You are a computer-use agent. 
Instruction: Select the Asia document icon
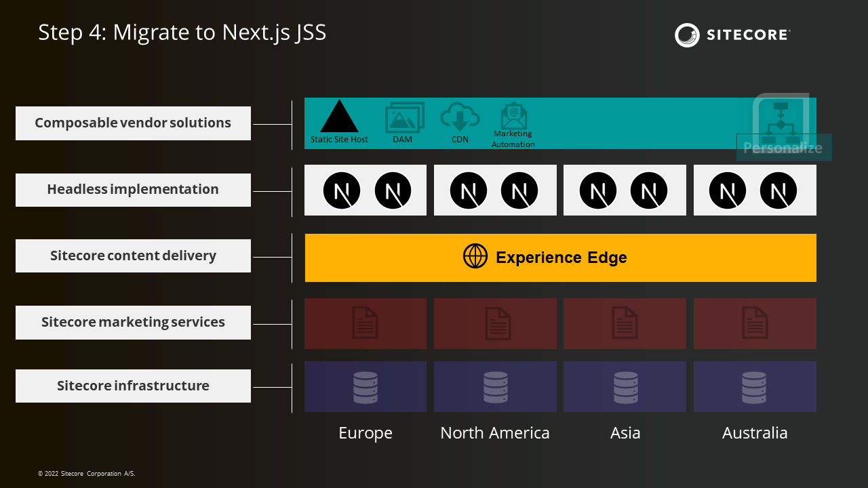point(625,323)
